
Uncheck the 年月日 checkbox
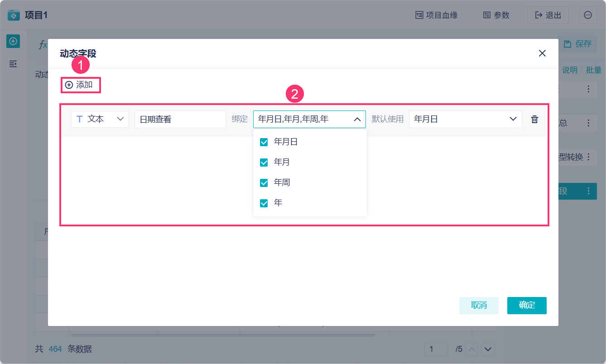pos(264,142)
